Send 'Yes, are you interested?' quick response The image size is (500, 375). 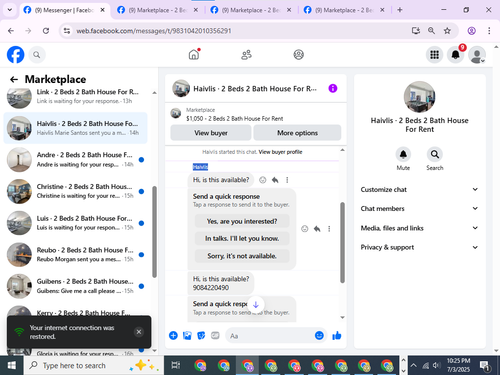[242, 221]
